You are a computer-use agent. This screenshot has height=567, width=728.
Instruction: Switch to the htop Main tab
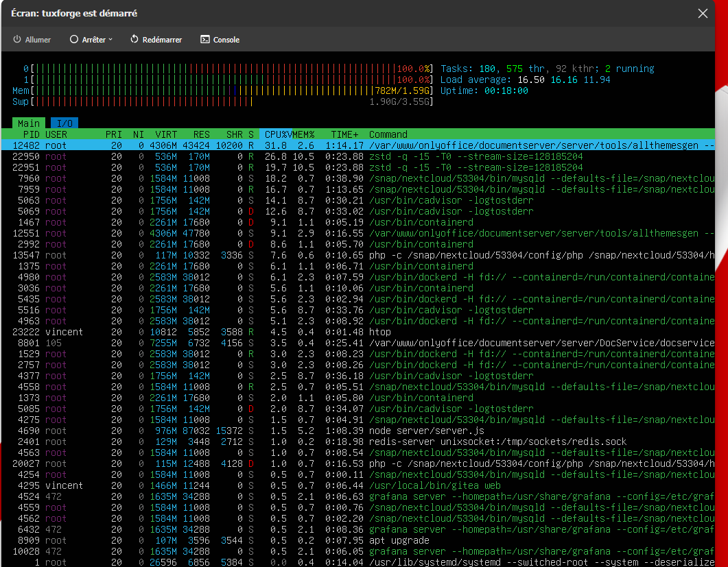click(x=29, y=123)
